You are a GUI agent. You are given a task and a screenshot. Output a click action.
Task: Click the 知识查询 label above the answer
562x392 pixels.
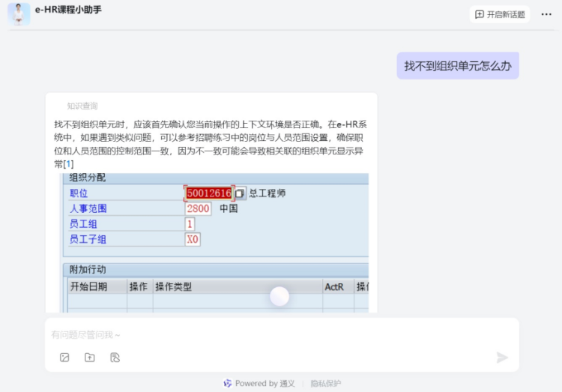[x=82, y=106]
